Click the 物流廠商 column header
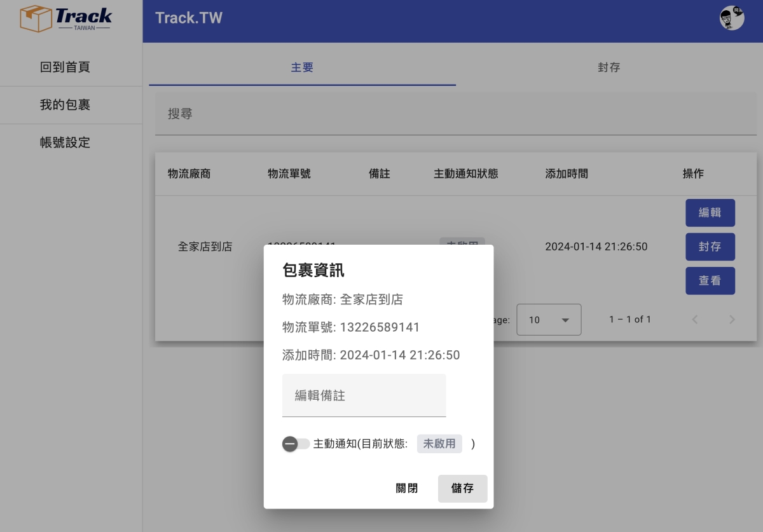The image size is (763, 532). tap(189, 174)
